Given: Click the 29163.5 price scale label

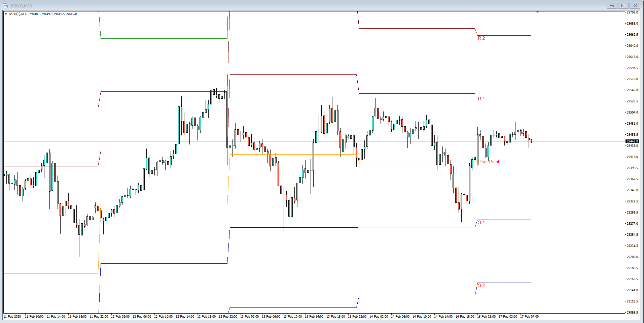Looking at the screenshot, I should (x=632, y=279).
